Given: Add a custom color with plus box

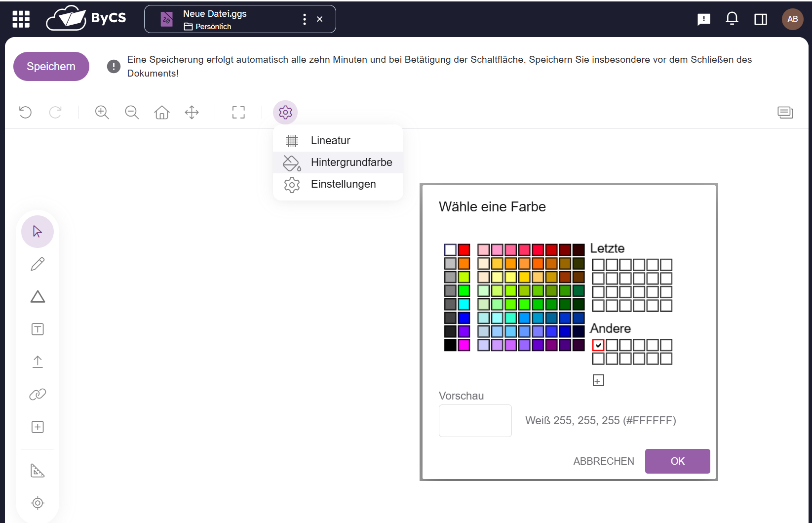Looking at the screenshot, I should tap(598, 380).
